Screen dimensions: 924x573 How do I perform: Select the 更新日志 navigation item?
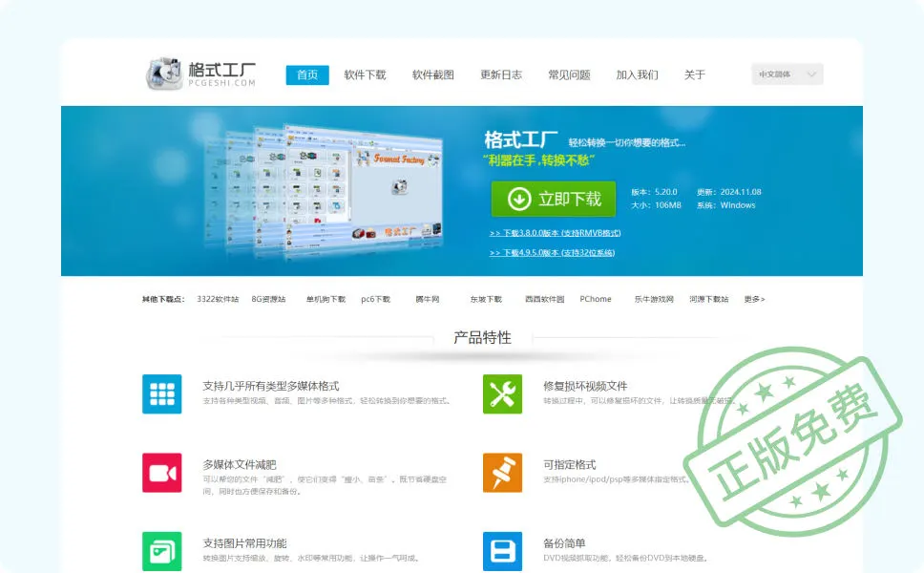pyautogui.click(x=501, y=74)
